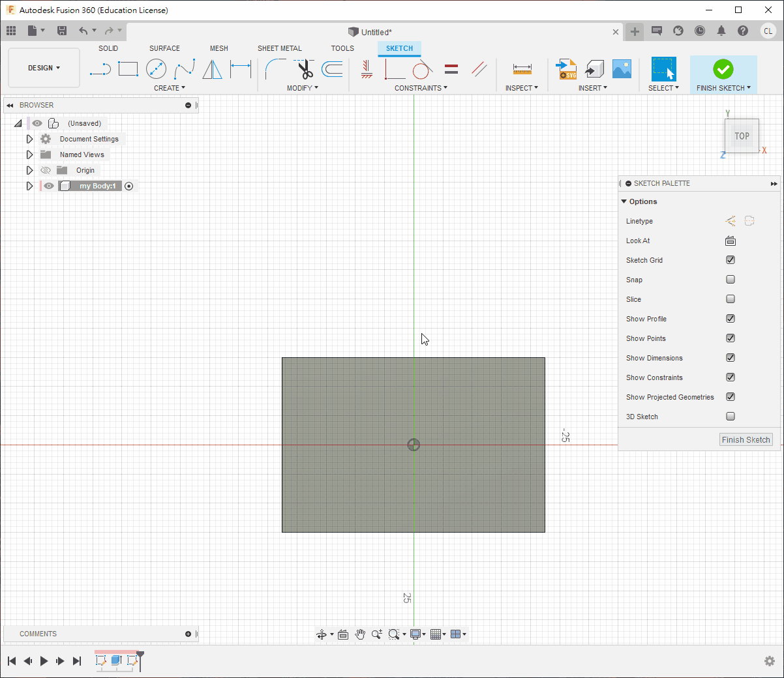This screenshot has width=784, height=678.
Task: Open the CONSTRAINTS dropdown menu
Action: point(421,88)
